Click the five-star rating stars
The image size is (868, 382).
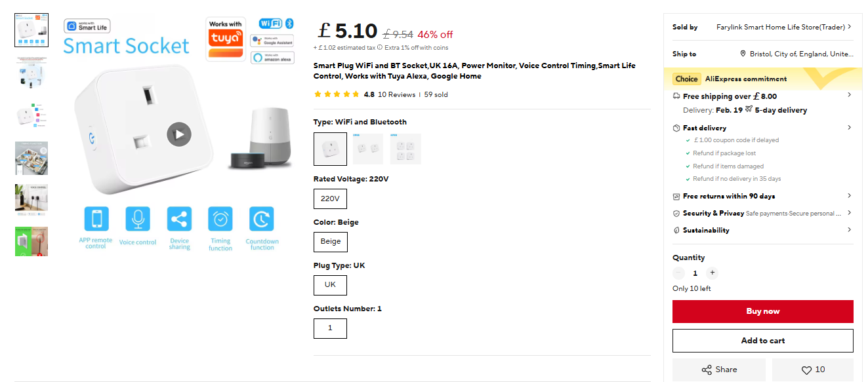pyautogui.click(x=337, y=94)
